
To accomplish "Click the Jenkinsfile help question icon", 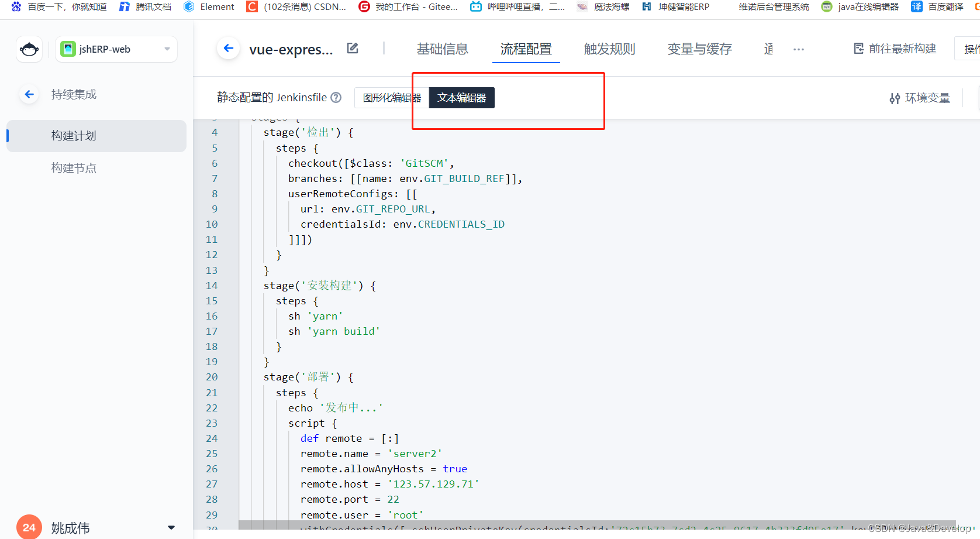I will point(336,98).
